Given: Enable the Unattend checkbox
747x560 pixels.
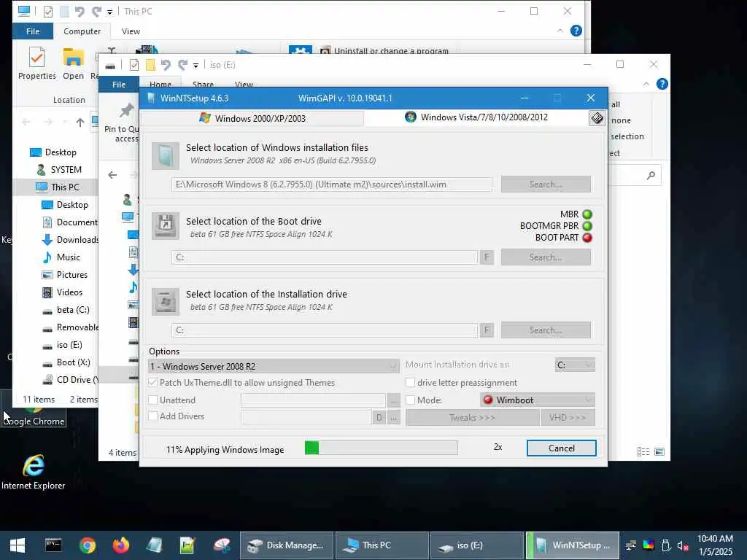Looking at the screenshot, I should [x=152, y=400].
